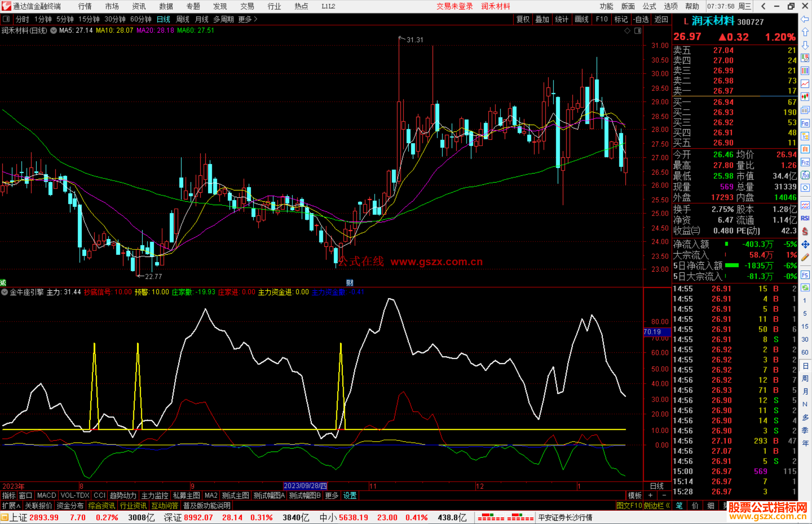The image size is (812, 524).
Task: Click the 复权 button
Action: tap(523, 19)
